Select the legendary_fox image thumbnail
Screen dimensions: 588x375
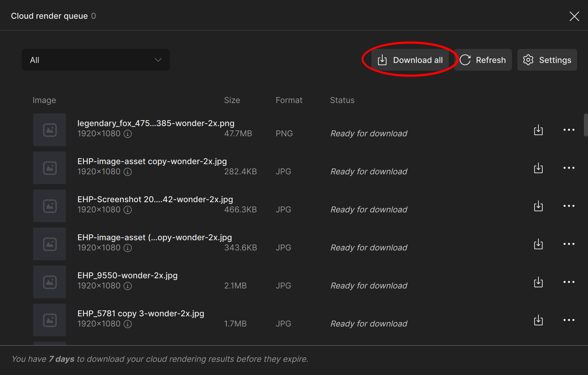pos(50,130)
